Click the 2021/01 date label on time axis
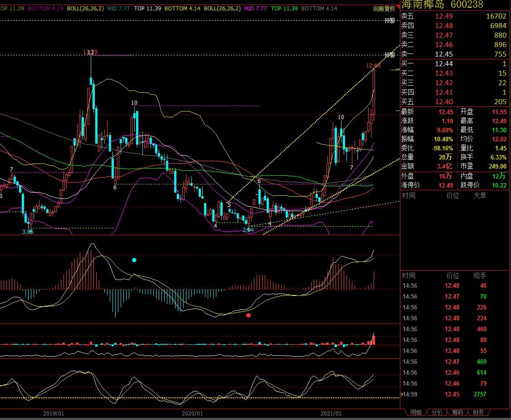 pos(331,414)
